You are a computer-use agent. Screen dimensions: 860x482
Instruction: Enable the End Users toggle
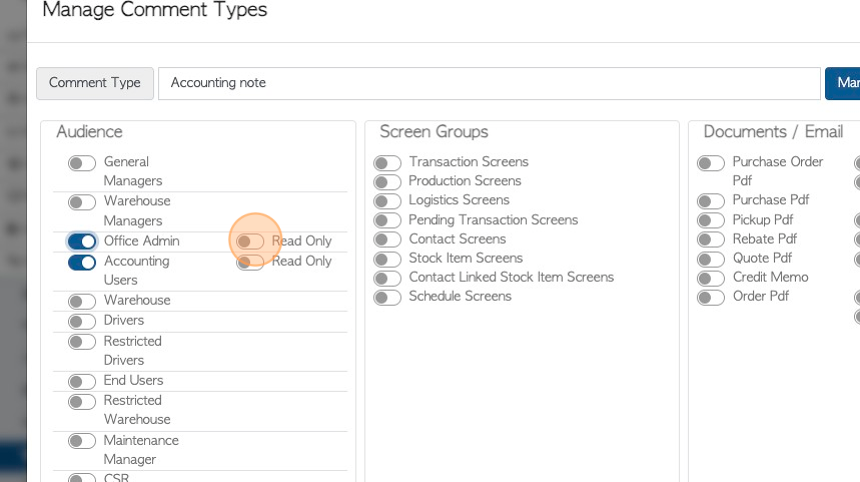point(82,381)
